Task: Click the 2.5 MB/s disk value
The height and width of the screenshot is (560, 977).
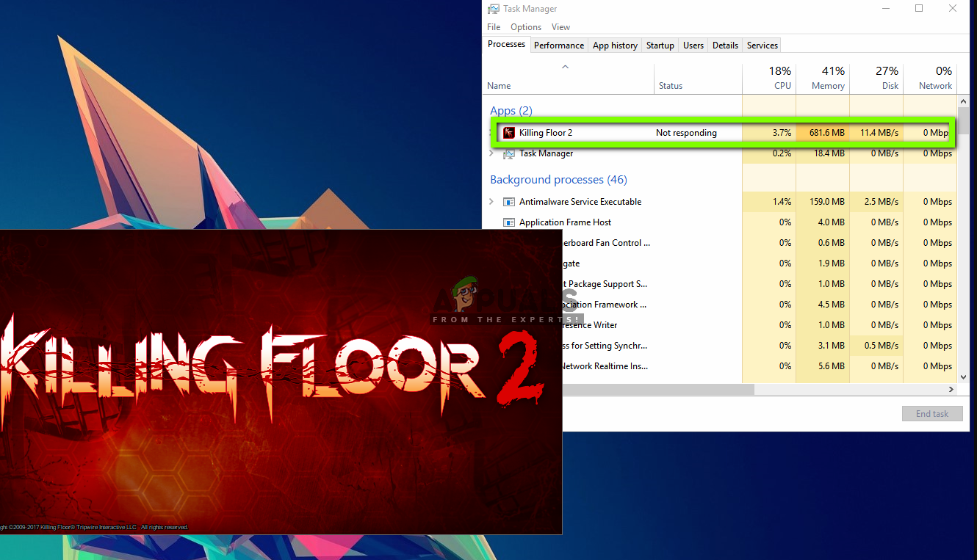Action: [x=881, y=202]
